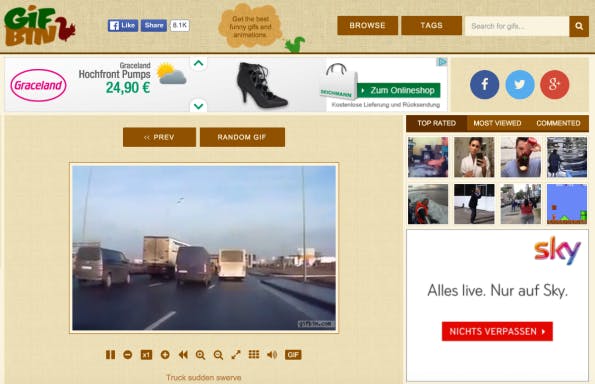Click the search magnifier button

click(579, 26)
